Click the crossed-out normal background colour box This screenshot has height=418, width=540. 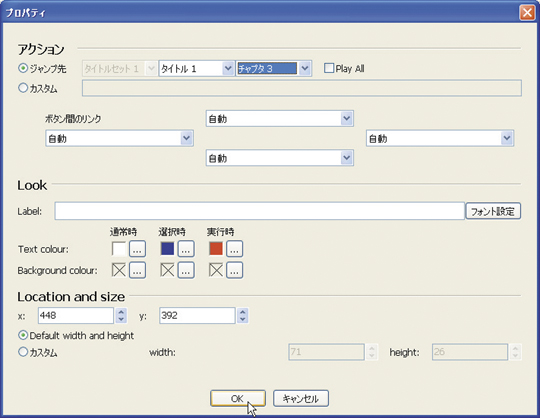tap(119, 270)
